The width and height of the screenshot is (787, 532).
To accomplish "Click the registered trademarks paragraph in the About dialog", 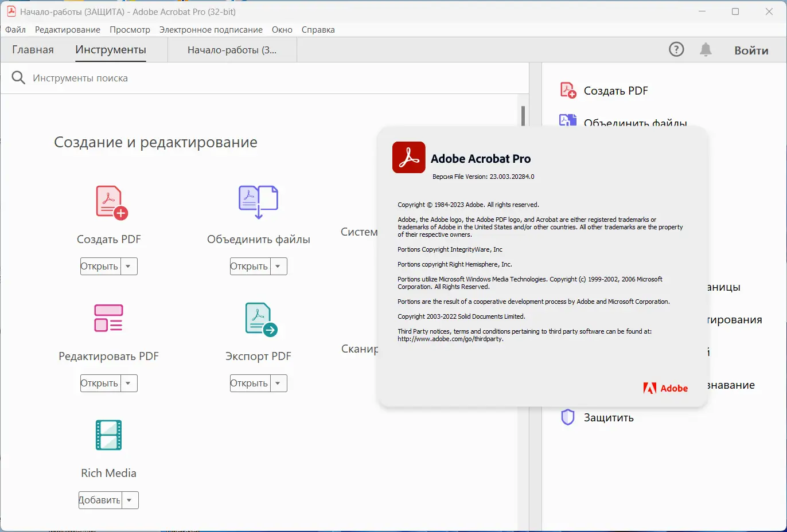I will (540, 227).
